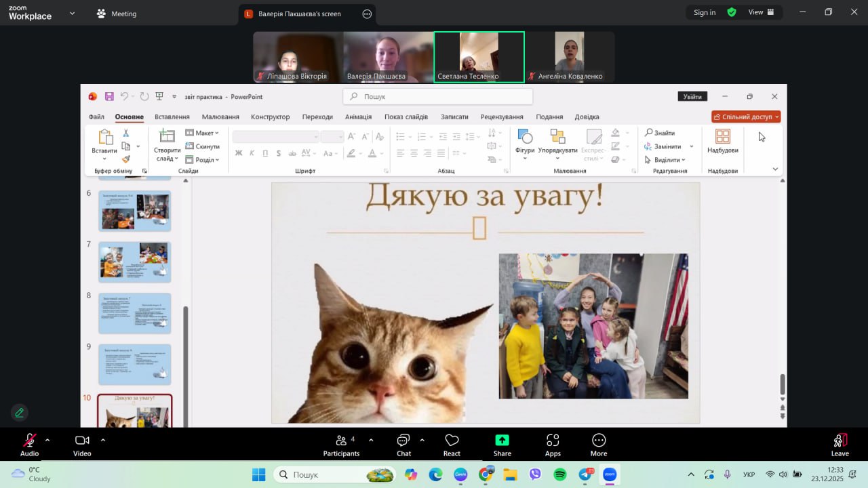Open the Розділ section dropdown
Screen dimensions: 868x488
(x=203, y=160)
